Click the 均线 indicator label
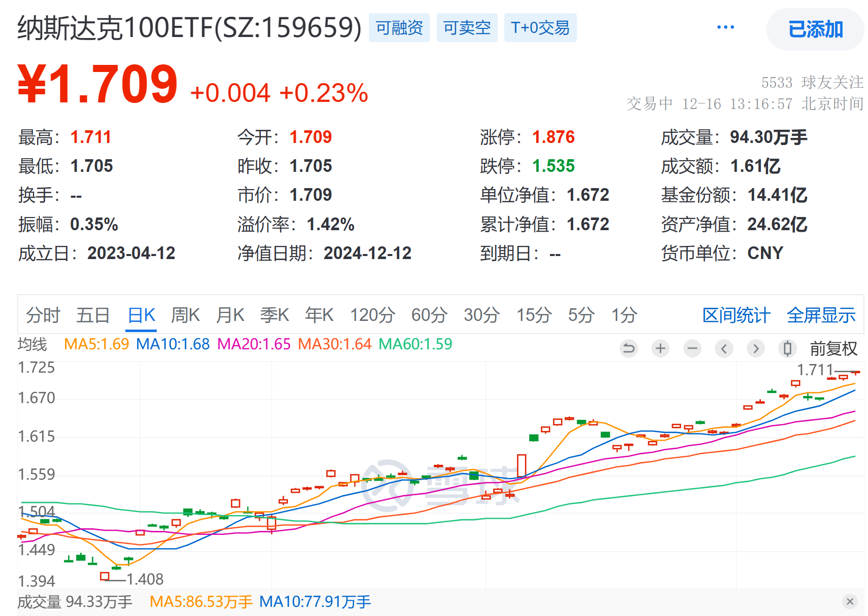Image resolution: width=868 pixels, height=616 pixels. (x=32, y=344)
